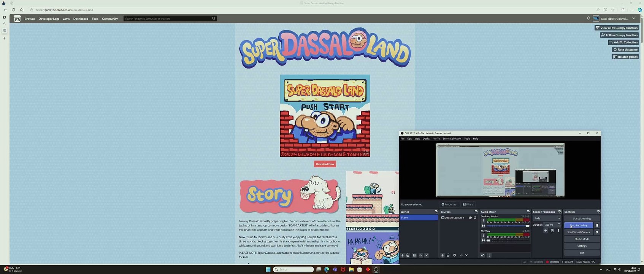The image size is (644, 274).
Task: Click the browser address bar URL
Action: (65, 10)
